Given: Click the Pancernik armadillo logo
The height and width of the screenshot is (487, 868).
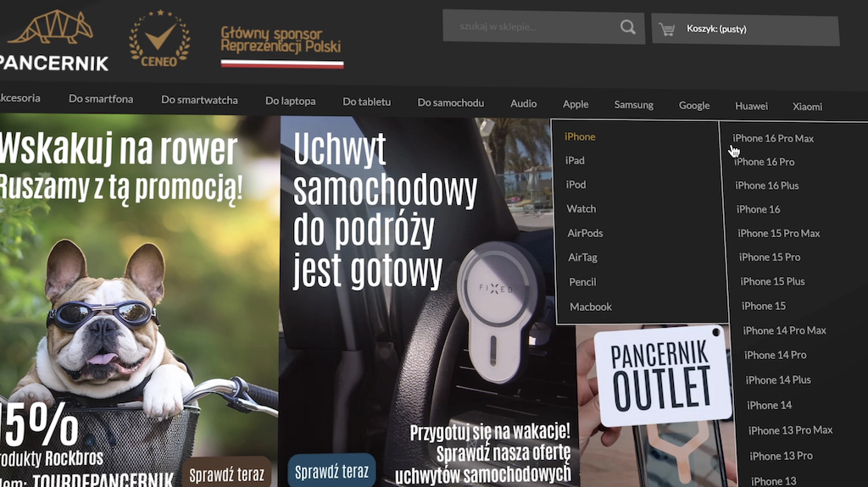Looking at the screenshot, I should [53, 42].
